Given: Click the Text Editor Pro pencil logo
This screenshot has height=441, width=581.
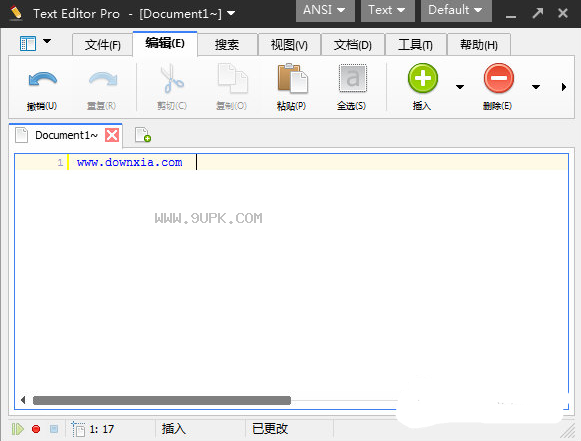Looking at the screenshot, I should (x=16, y=13).
